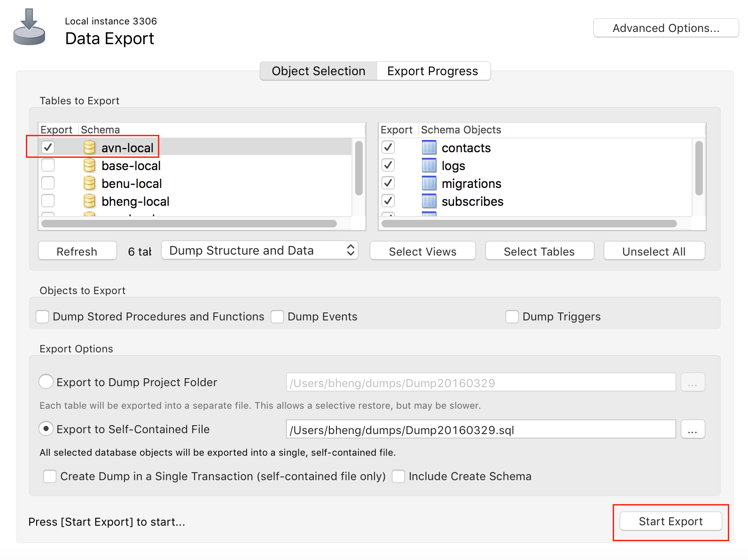This screenshot has height=560, width=748.
Task: Click the Schema Objects column header
Action: 461,130
